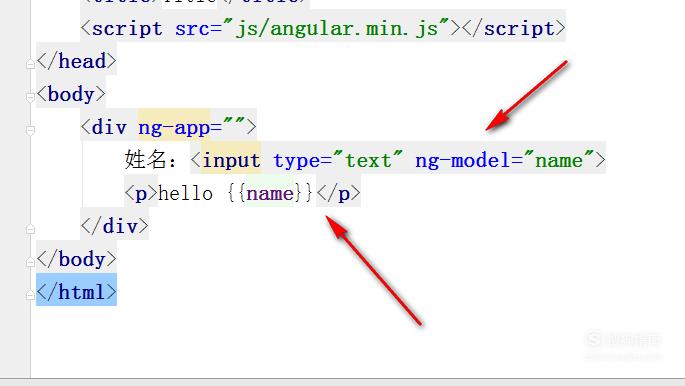Click the opening div tag name
This screenshot has height=386, width=685.
coord(109,128)
